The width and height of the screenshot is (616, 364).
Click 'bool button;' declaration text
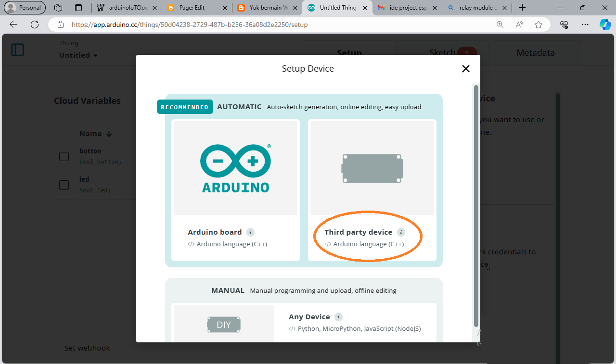pyautogui.click(x=101, y=162)
